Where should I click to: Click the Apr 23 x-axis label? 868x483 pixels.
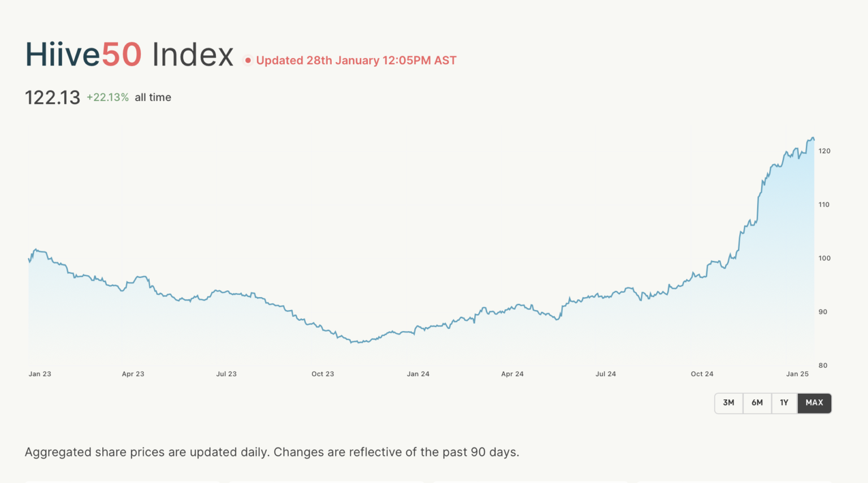(x=133, y=374)
